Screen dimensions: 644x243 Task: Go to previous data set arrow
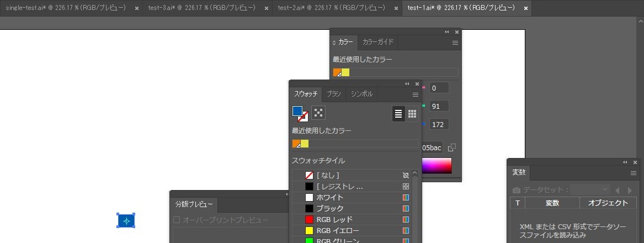click(x=617, y=191)
